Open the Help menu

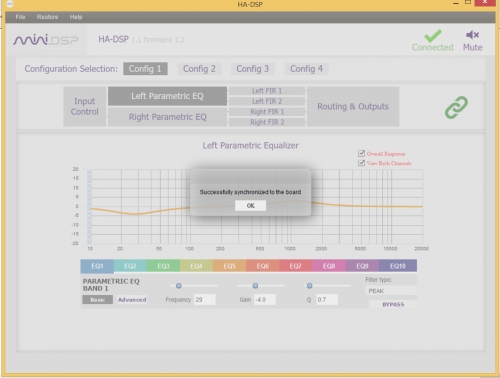click(76, 17)
